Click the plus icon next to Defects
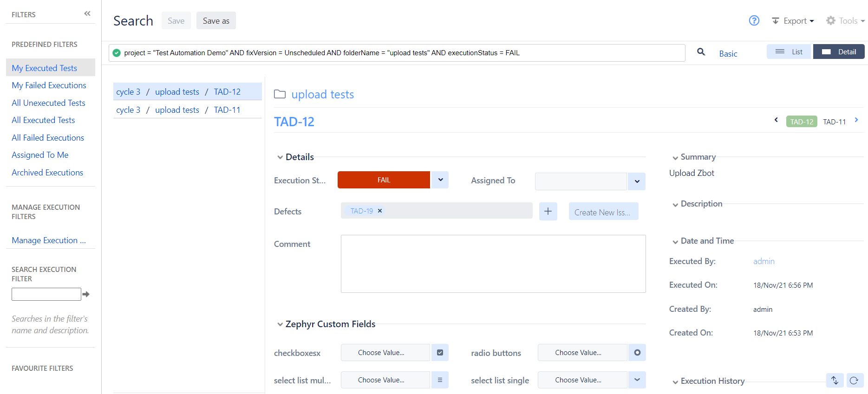The image size is (868, 394). (548, 212)
